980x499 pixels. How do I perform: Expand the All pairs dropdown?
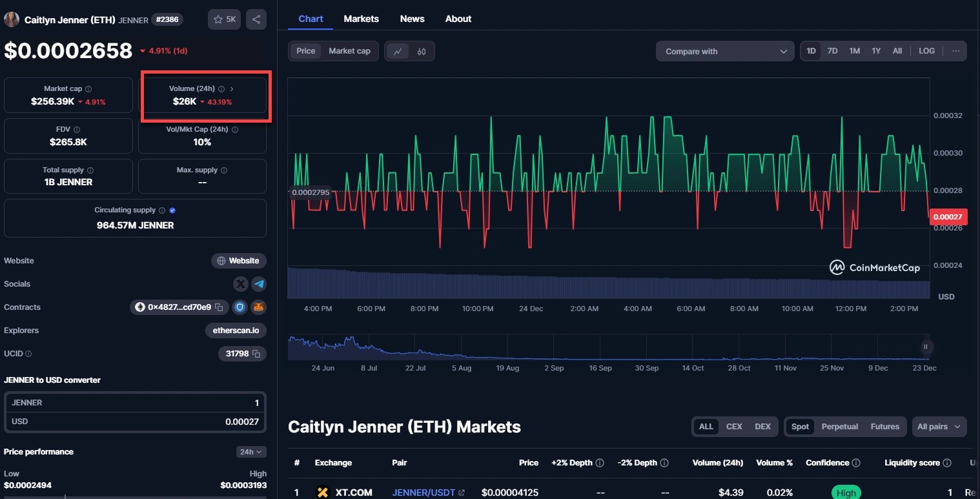(x=939, y=427)
